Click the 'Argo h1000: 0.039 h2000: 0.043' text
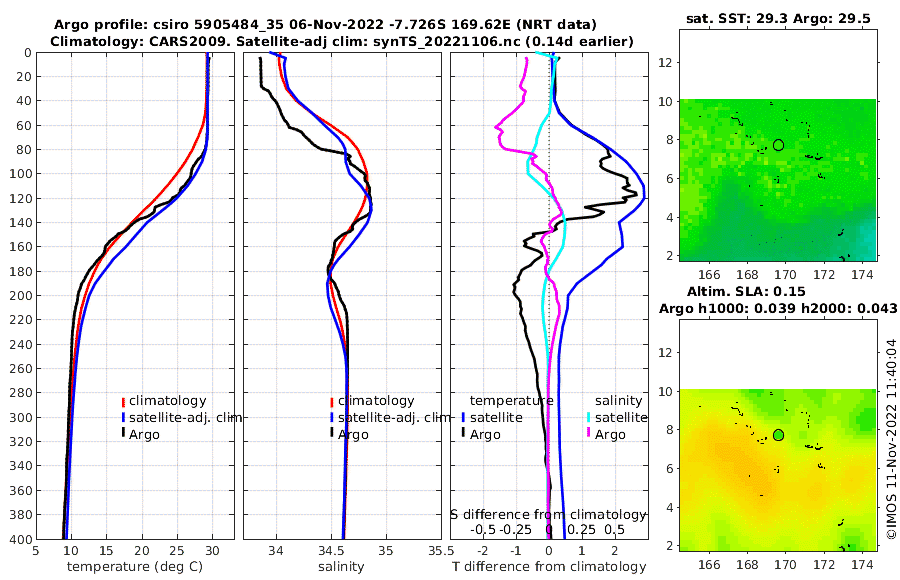The width and height of the screenshot is (900, 580). tap(778, 308)
